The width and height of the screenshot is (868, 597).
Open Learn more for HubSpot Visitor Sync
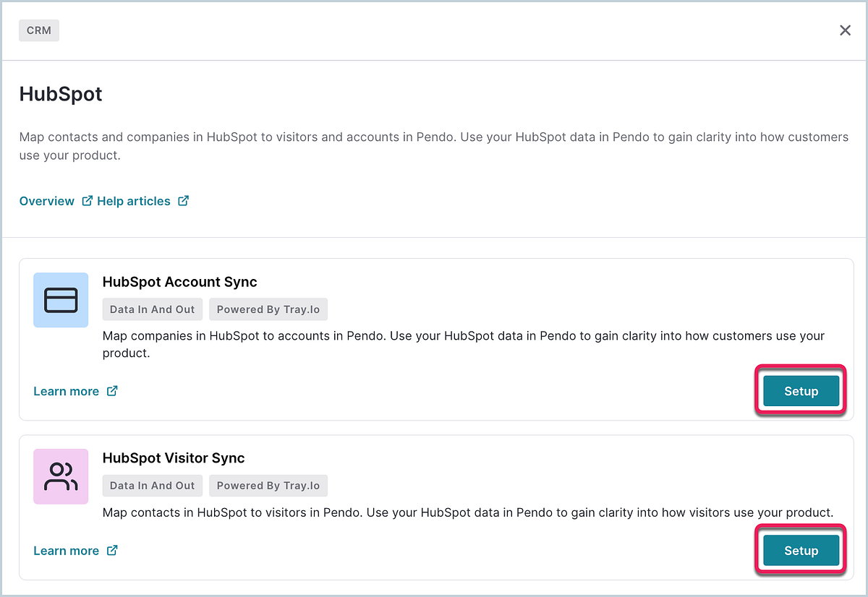(x=67, y=551)
